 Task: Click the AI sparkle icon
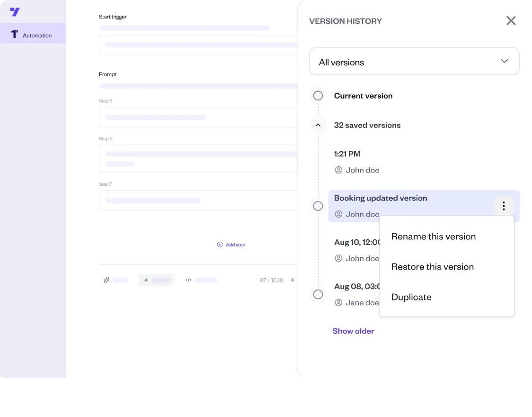(106, 280)
